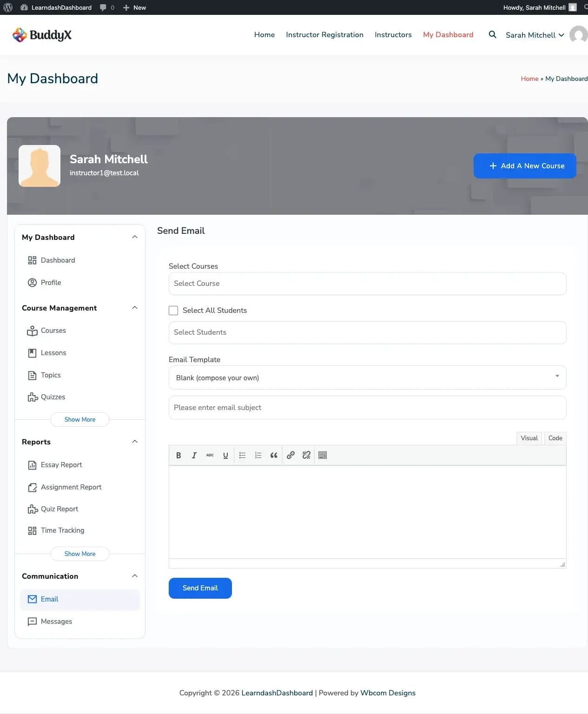Image resolution: width=588 pixels, height=714 pixels.
Task: Insert a bulleted list in the editor
Action: pos(242,455)
